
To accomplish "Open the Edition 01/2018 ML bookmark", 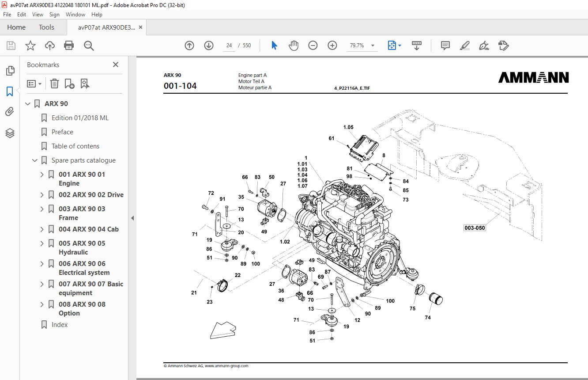I will [80, 118].
